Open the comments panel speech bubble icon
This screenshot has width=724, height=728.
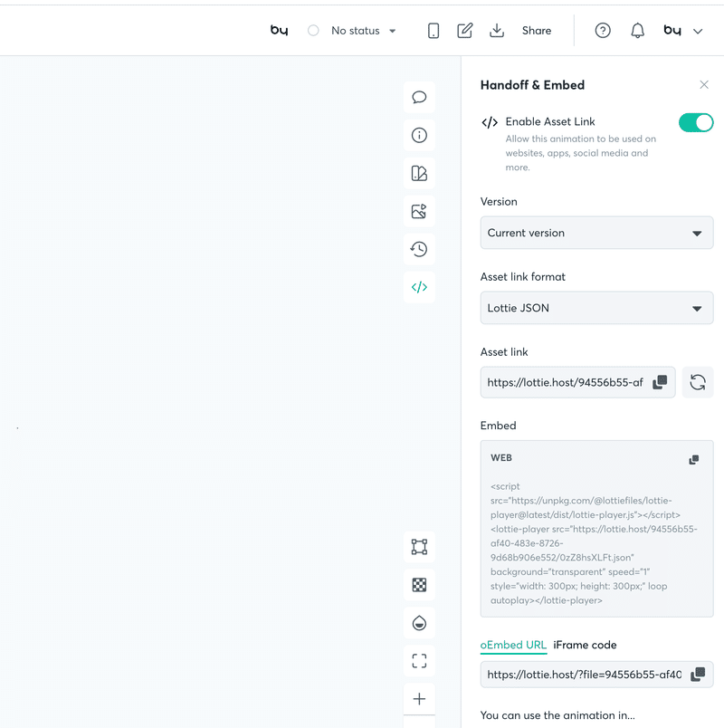pos(419,97)
